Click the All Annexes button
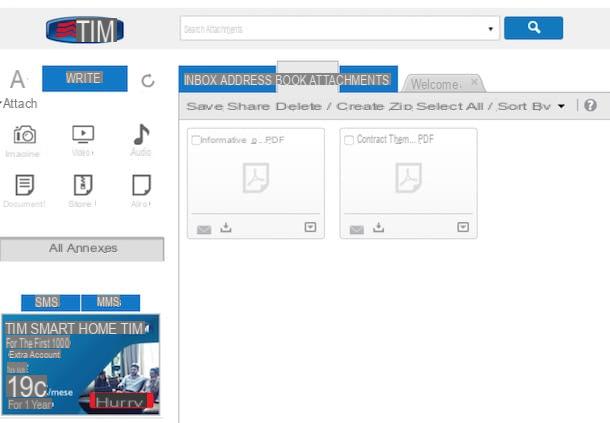 (82, 249)
